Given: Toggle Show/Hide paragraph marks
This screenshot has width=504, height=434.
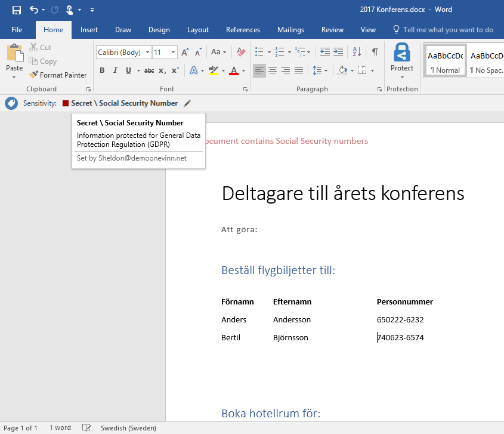Looking at the screenshot, I should 375,52.
